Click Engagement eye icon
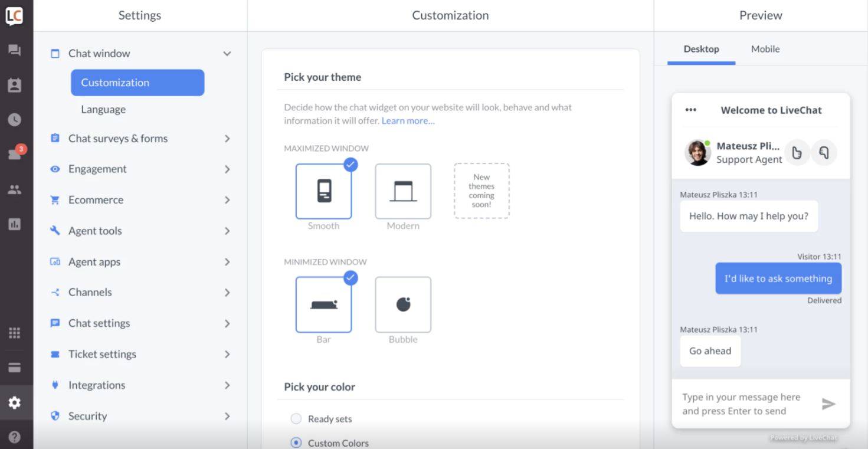Viewport: 868px width, 449px height. pyautogui.click(x=55, y=169)
